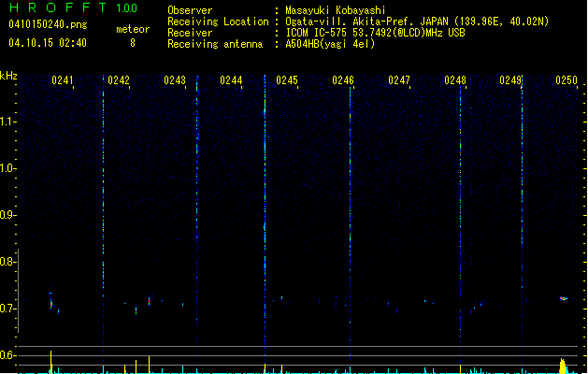Click the date stamp 04.10.15 02:40
588x374 pixels.
(48, 43)
